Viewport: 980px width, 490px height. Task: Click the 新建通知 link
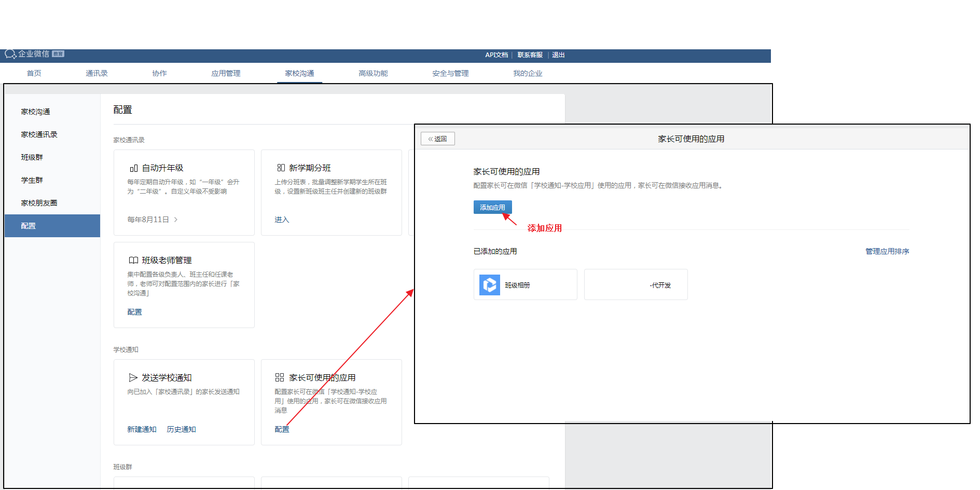click(x=142, y=429)
